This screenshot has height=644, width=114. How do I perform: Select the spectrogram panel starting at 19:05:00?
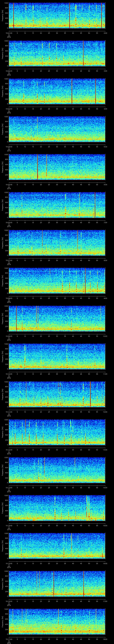pos(57,167)
